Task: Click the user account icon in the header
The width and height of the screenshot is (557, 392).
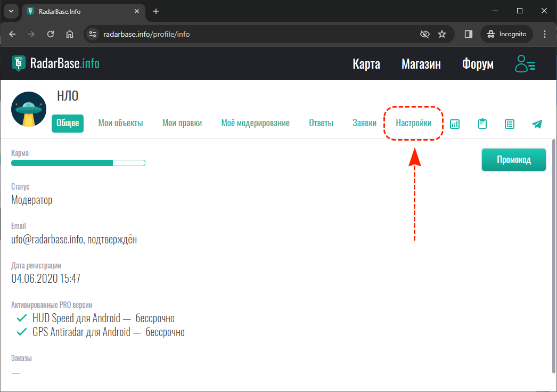Action: pos(525,63)
